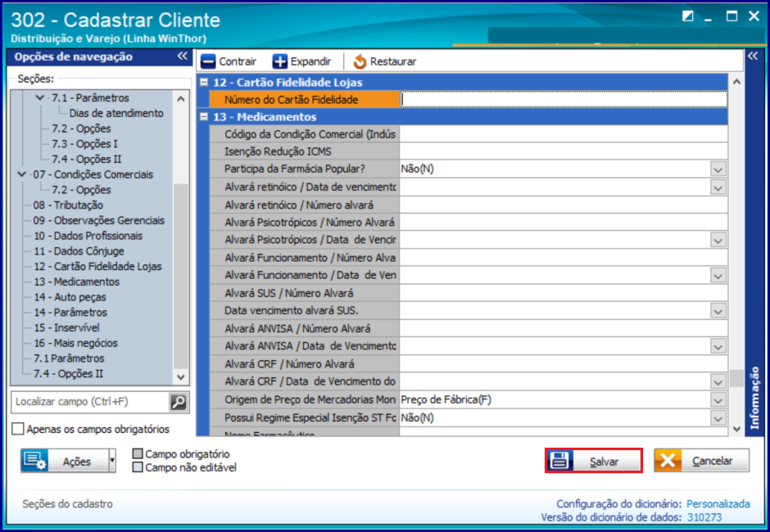Click the Alvará retinóico Número alvará field
Screen dimensions: 770x532
(x=564, y=205)
